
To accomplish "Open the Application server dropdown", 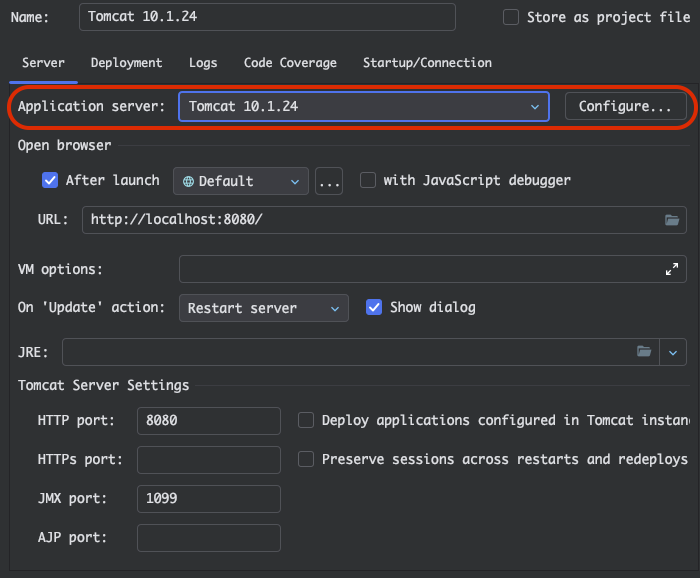I will coord(364,106).
